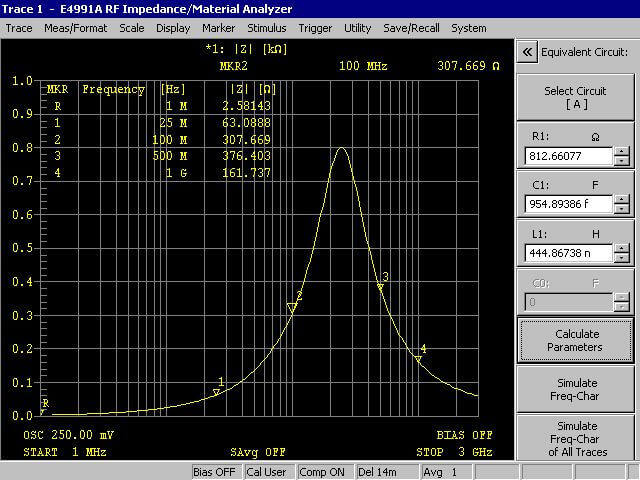Click the Comp ON status bar entry
The image size is (640, 480).
[x=325, y=472]
